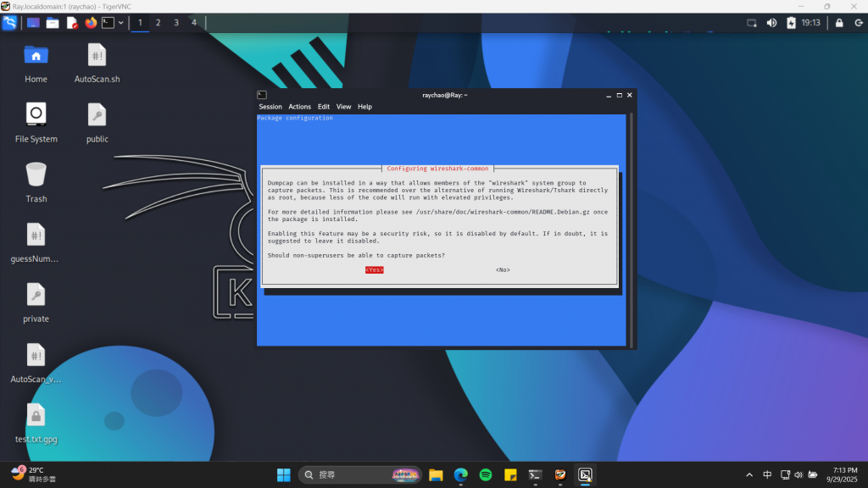The width and height of the screenshot is (868, 488).
Task: Click the TigerVNC taskbar icon
Action: 560,474
